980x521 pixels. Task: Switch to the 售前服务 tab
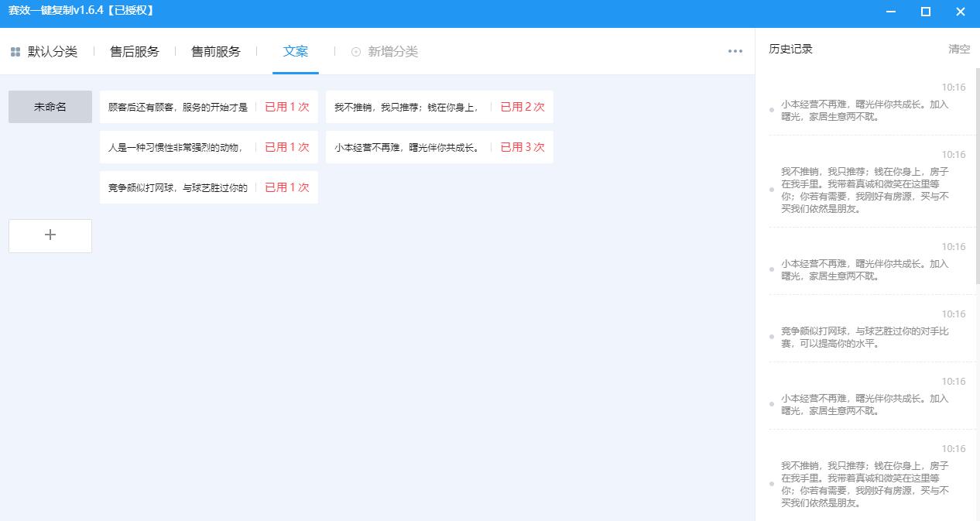pos(216,51)
